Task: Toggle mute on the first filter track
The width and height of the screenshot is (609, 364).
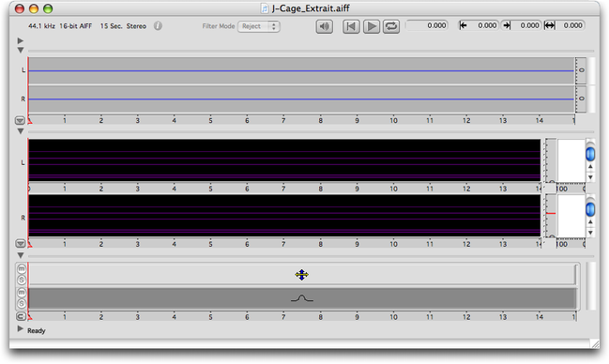Action: tap(22, 269)
